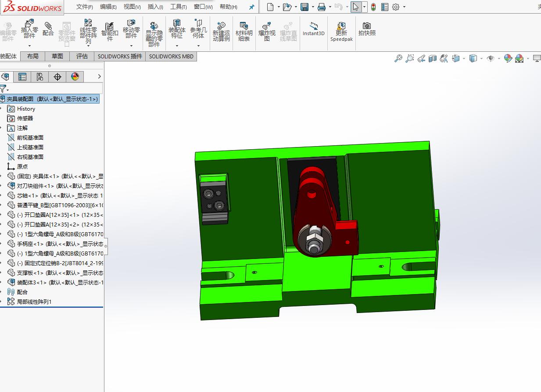This screenshot has width=541, height=392.
Task: Click the Insert Components (插入零部件) icon
Action: [x=29, y=29]
